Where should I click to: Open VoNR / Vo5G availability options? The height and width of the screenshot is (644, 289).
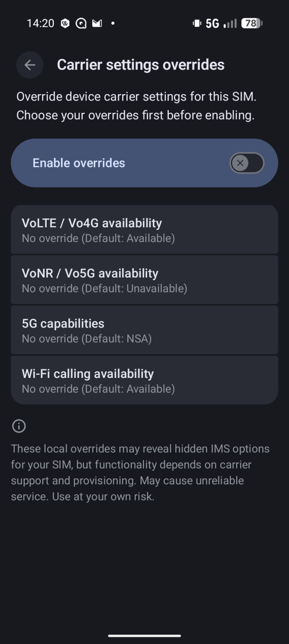point(144,280)
